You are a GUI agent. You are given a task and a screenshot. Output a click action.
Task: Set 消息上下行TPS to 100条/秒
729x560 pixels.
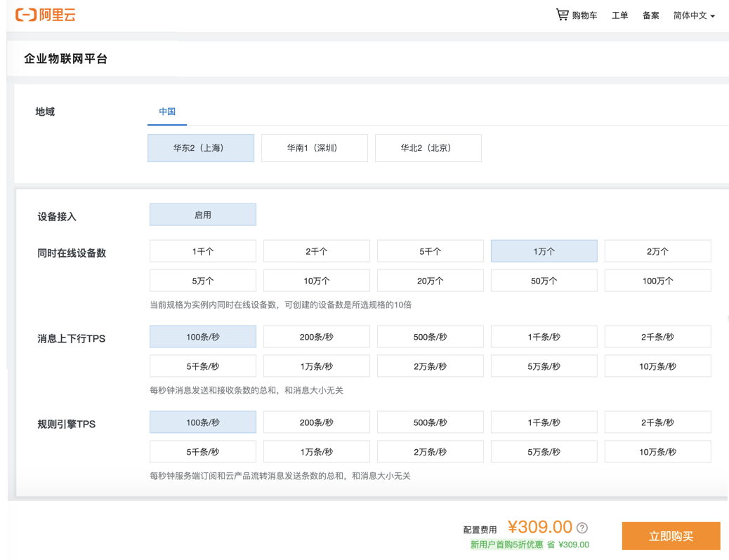[203, 337]
